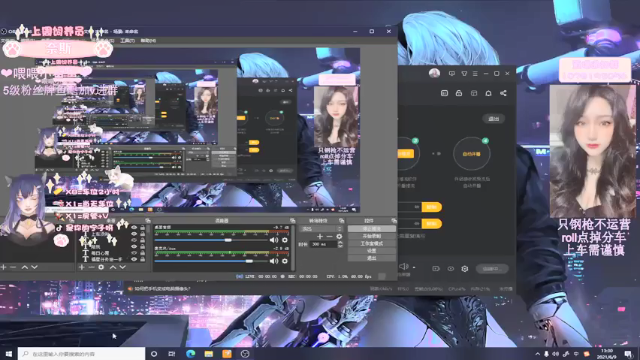Move the scene up with the scenes arrow
The width and height of the screenshot is (640, 360).
24,267
